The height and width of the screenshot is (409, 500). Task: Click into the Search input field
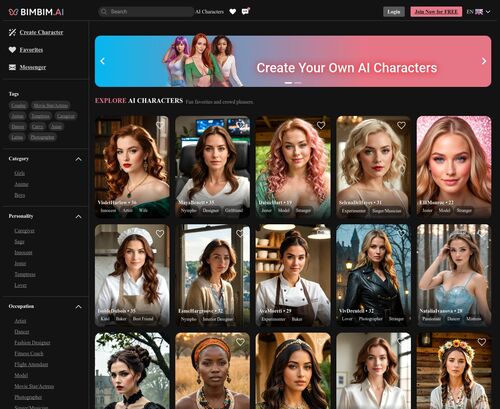(x=147, y=12)
